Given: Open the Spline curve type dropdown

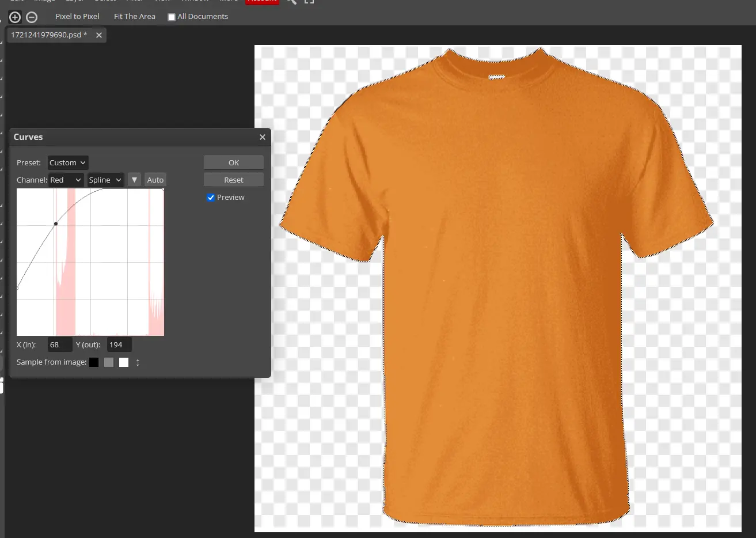Looking at the screenshot, I should coord(105,180).
